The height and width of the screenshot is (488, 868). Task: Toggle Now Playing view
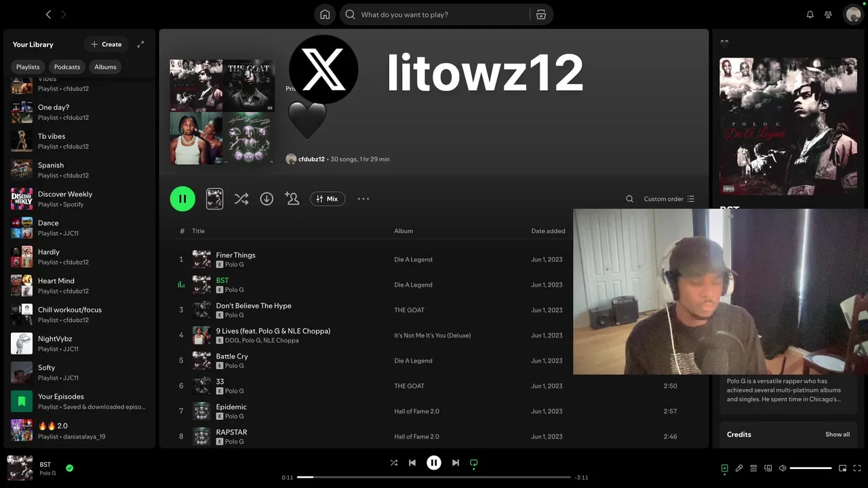724,468
